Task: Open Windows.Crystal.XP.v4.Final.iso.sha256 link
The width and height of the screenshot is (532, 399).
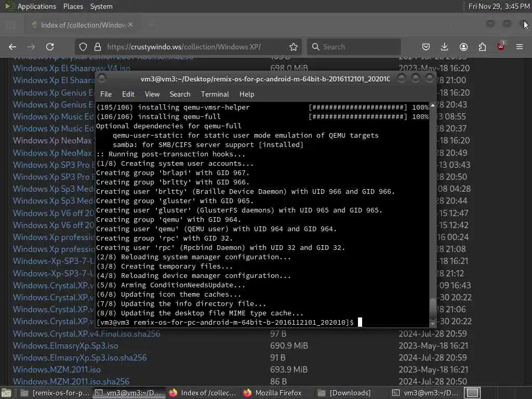Action: (87, 334)
